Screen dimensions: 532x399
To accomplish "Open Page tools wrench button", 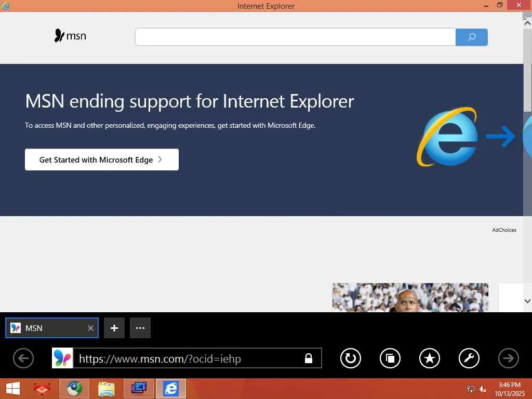I will pos(469,358).
